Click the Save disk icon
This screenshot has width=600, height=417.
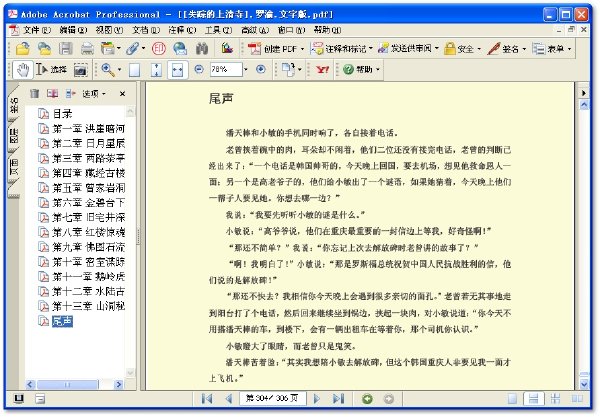tap(66, 49)
